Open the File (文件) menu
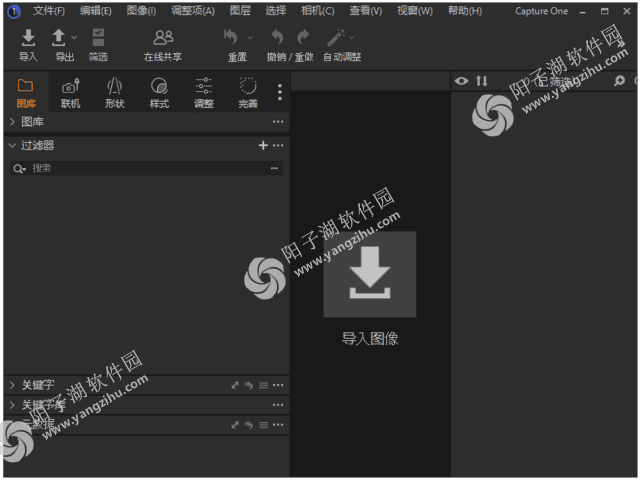Image resolution: width=640 pixels, height=480 pixels. [49, 11]
